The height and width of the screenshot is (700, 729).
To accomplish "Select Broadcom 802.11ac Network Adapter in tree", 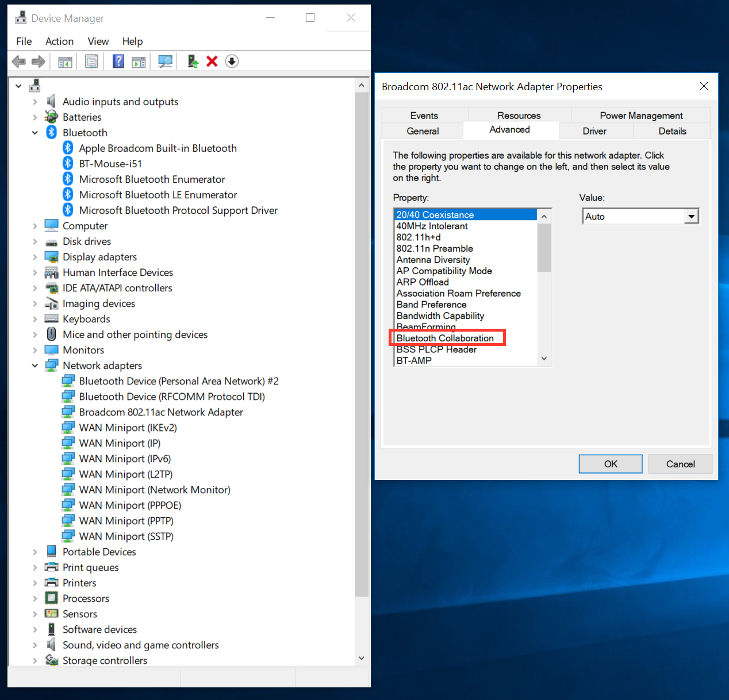I will [161, 411].
